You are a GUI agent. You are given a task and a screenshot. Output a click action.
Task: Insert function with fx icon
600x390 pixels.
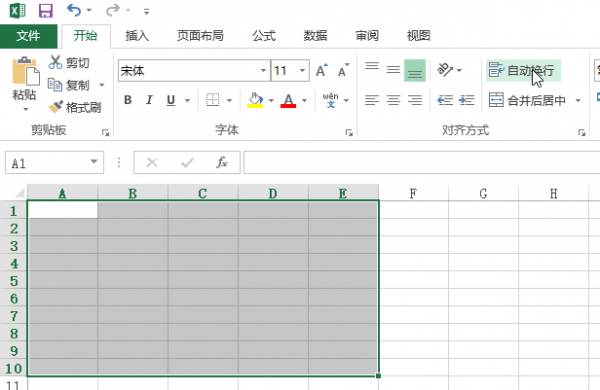[x=222, y=163]
